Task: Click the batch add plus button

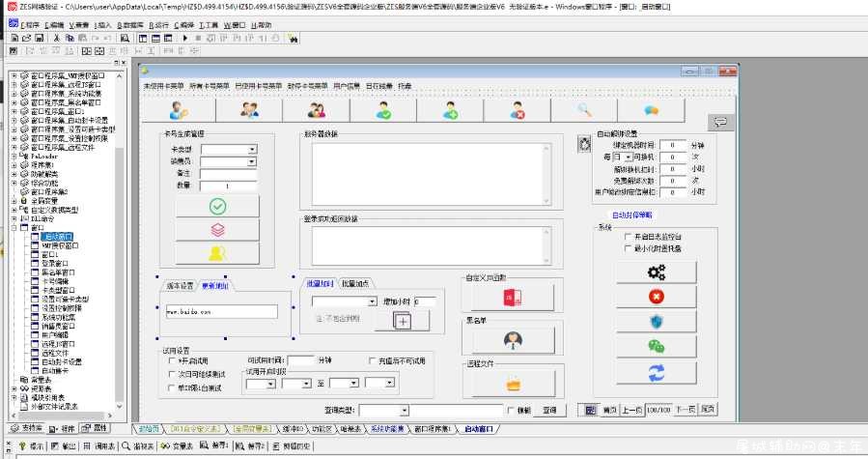Action: point(402,321)
